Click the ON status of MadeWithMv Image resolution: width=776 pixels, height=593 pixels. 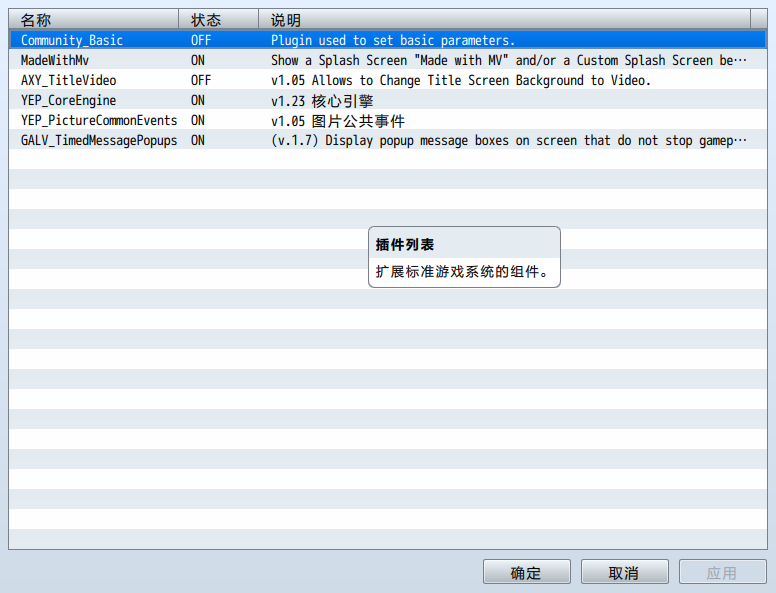click(197, 60)
